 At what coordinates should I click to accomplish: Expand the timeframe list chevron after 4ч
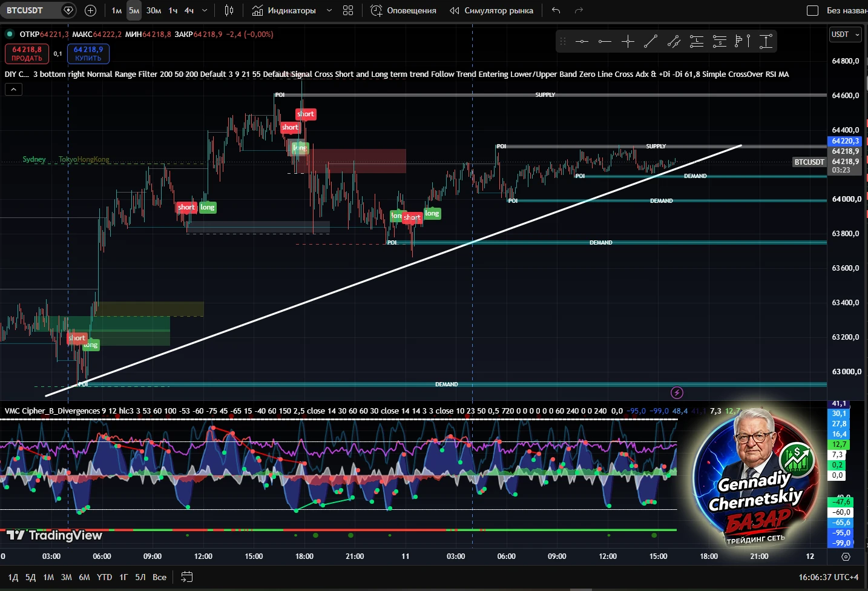pos(205,10)
